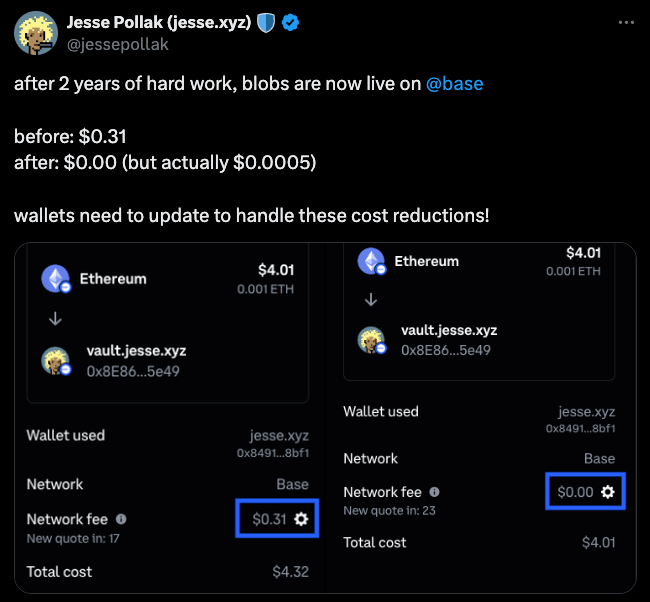
Task: Open fee settings gear next to $0.31
Action: pos(301,518)
